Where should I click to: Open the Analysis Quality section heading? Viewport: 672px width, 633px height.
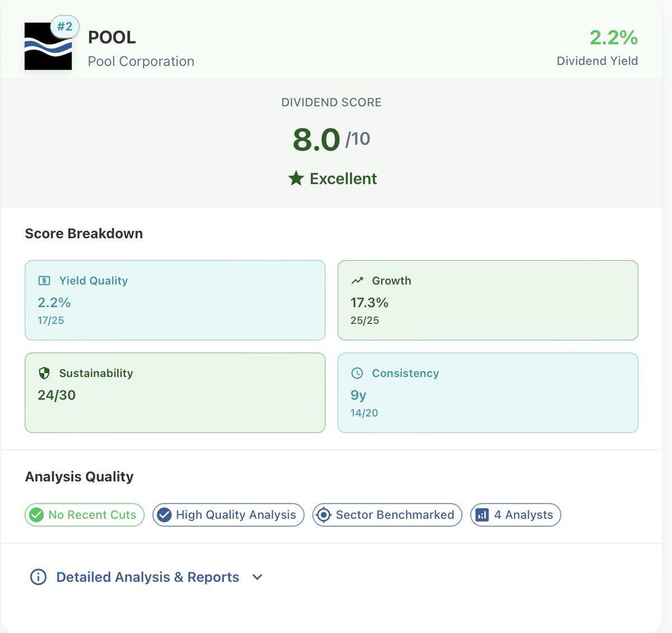[x=78, y=477]
